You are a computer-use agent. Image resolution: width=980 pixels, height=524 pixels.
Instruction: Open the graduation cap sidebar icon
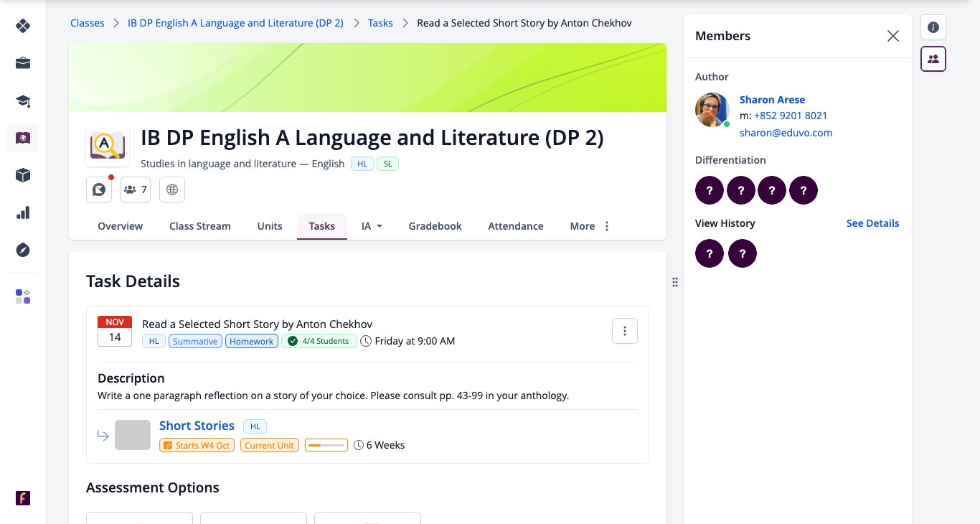point(23,100)
